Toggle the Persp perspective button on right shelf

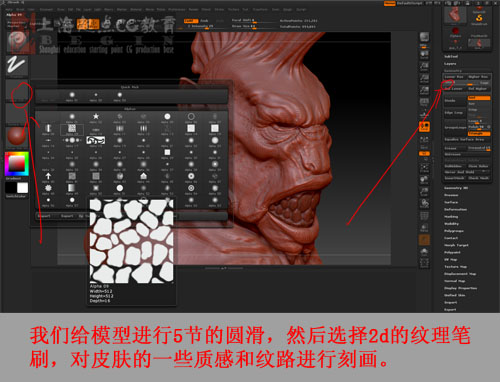point(424,102)
